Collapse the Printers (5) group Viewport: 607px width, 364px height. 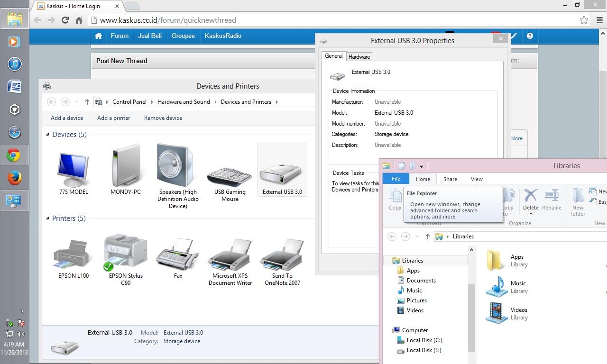click(48, 218)
